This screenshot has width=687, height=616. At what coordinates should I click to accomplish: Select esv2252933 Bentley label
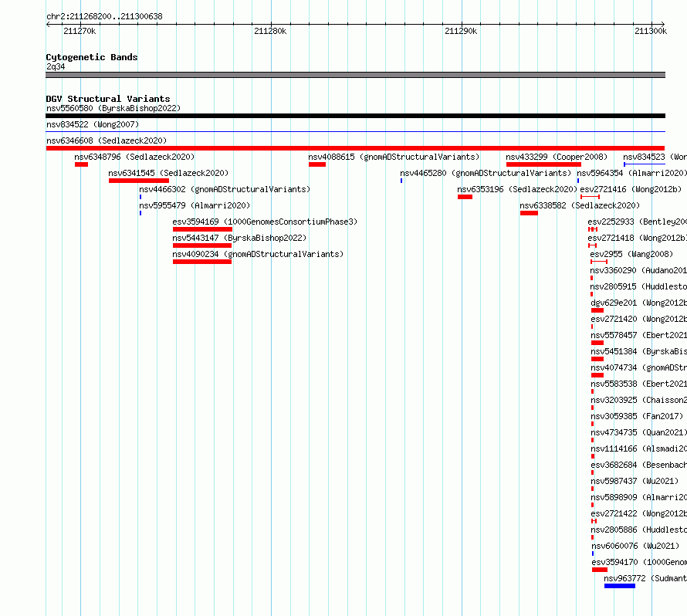pyautogui.click(x=637, y=222)
